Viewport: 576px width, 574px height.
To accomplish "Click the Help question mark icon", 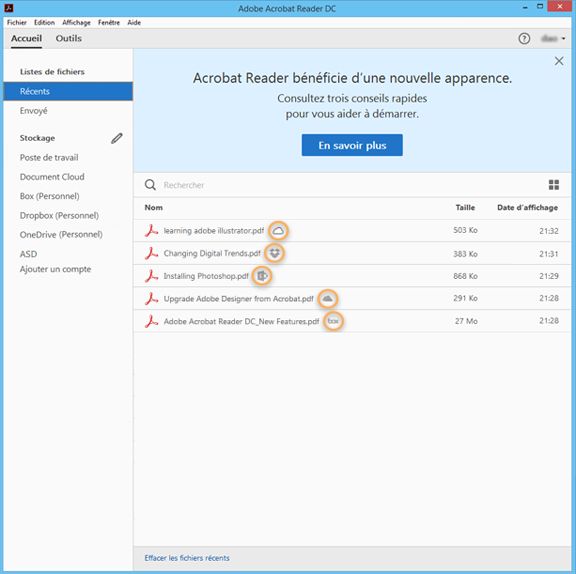I will [x=524, y=39].
